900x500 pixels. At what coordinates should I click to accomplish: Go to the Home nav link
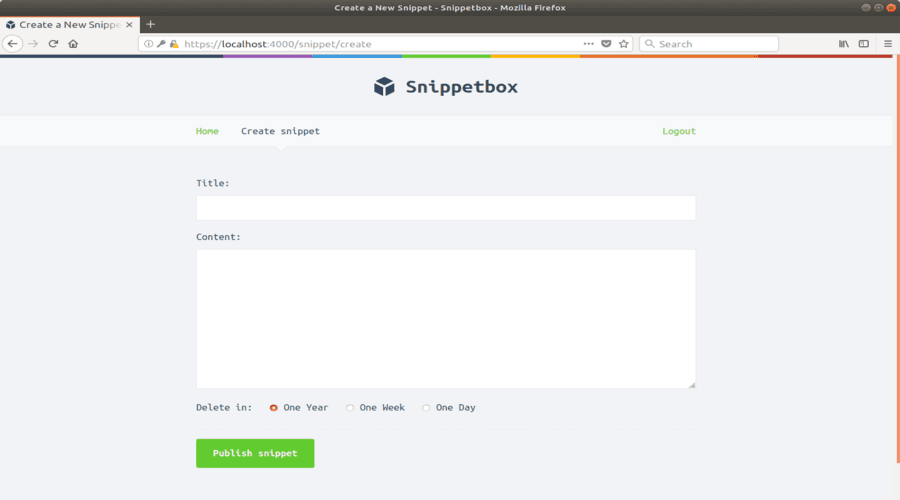point(207,131)
